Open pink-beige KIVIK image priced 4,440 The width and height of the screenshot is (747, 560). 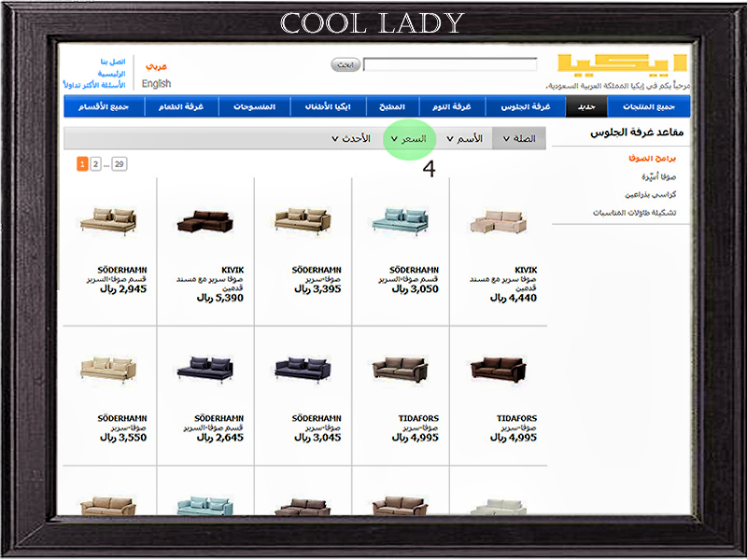(499, 222)
